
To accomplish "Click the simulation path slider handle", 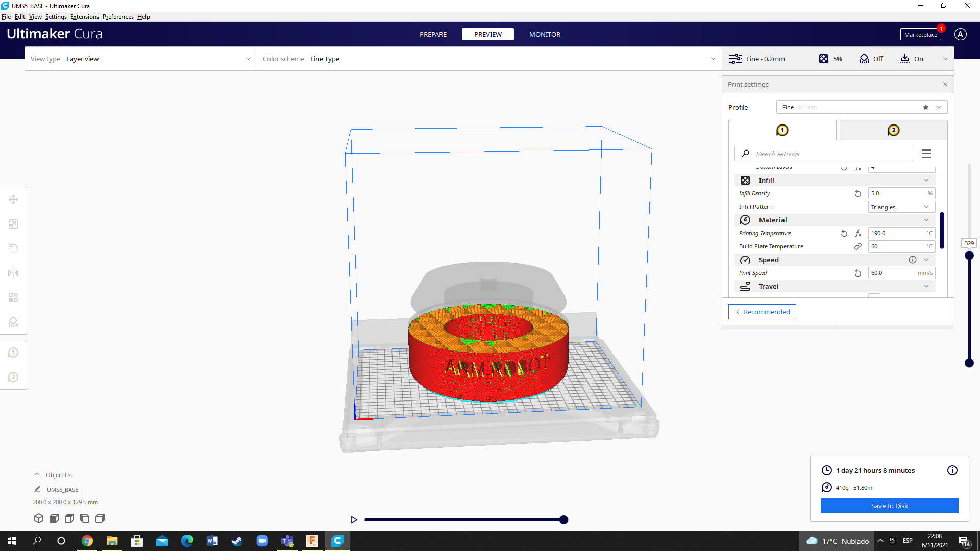I will coord(563,520).
